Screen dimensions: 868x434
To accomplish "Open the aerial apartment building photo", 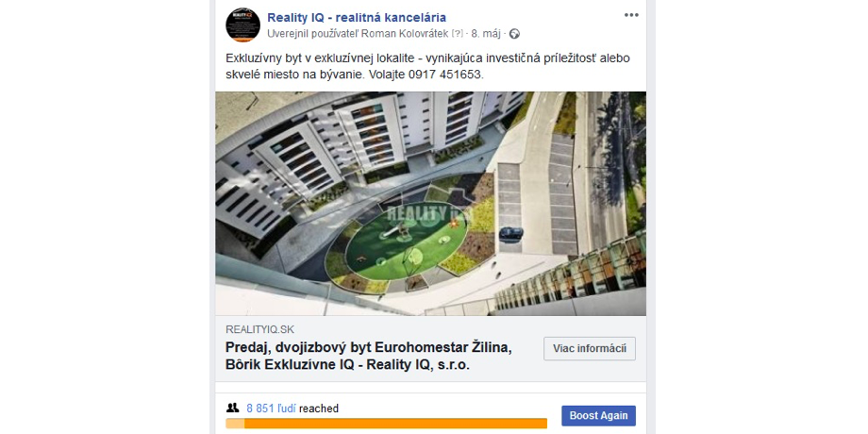I will [430, 204].
